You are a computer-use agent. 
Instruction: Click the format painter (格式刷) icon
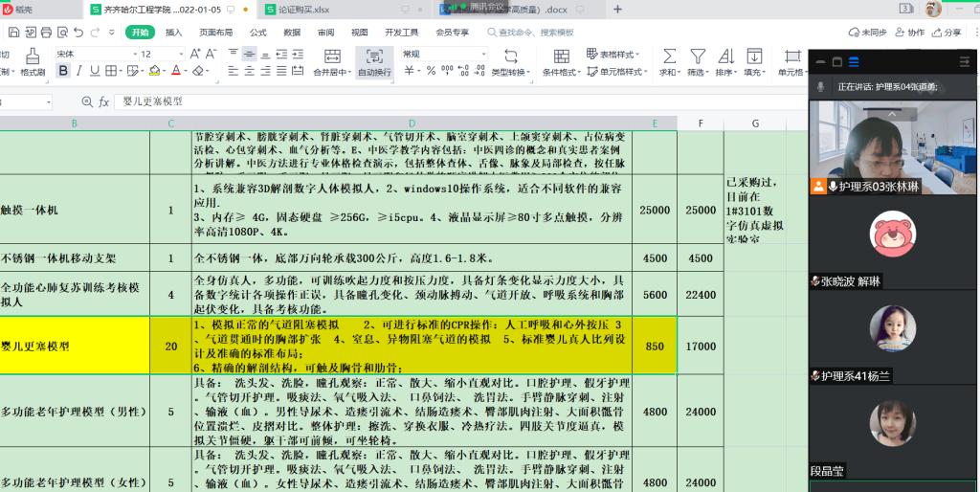click(x=33, y=61)
